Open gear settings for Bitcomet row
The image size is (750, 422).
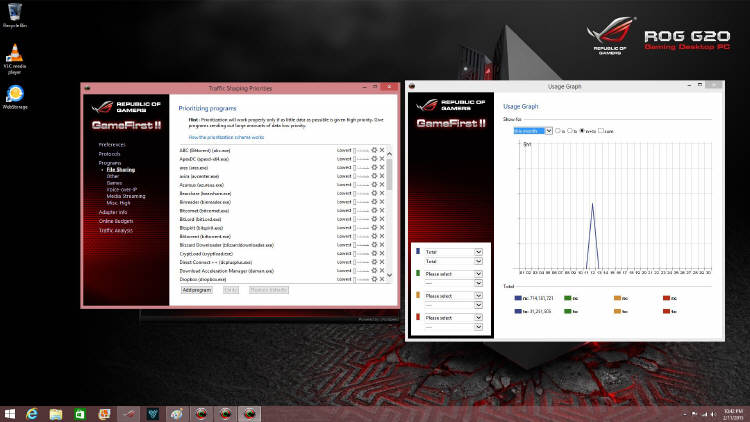click(375, 211)
